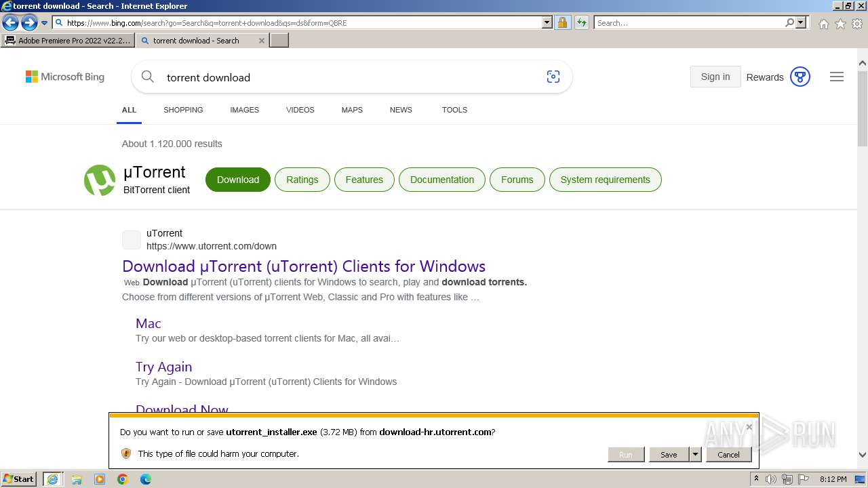Click the scrollbar up arrow
The image size is (868, 488).
[863, 63]
